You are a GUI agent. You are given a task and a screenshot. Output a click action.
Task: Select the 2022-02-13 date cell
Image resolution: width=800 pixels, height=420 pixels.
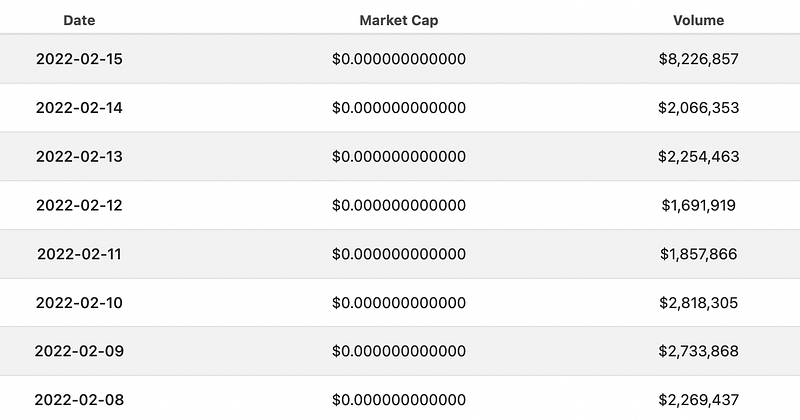79,156
